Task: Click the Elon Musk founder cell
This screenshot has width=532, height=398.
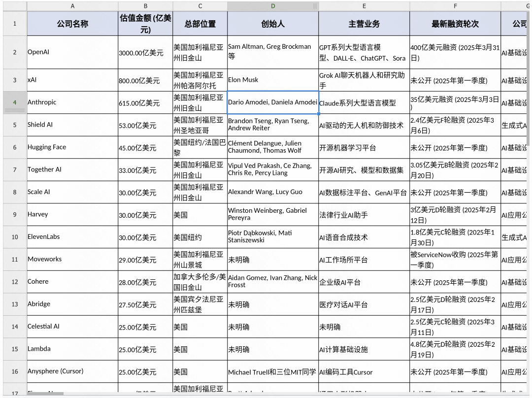Action: click(273, 80)
